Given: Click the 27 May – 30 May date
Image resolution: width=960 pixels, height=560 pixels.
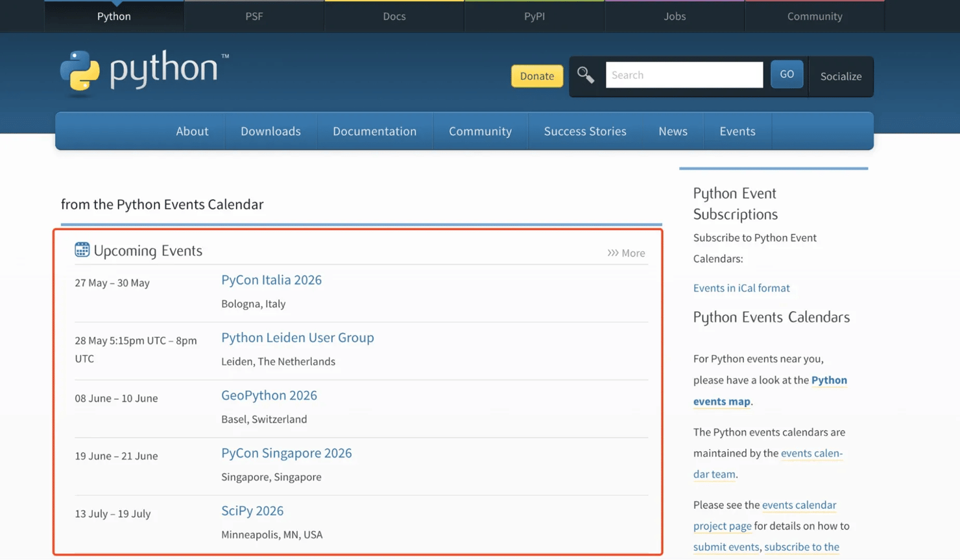Looking at the screenshot, I should pyautogui.click(x=112, y=283).
